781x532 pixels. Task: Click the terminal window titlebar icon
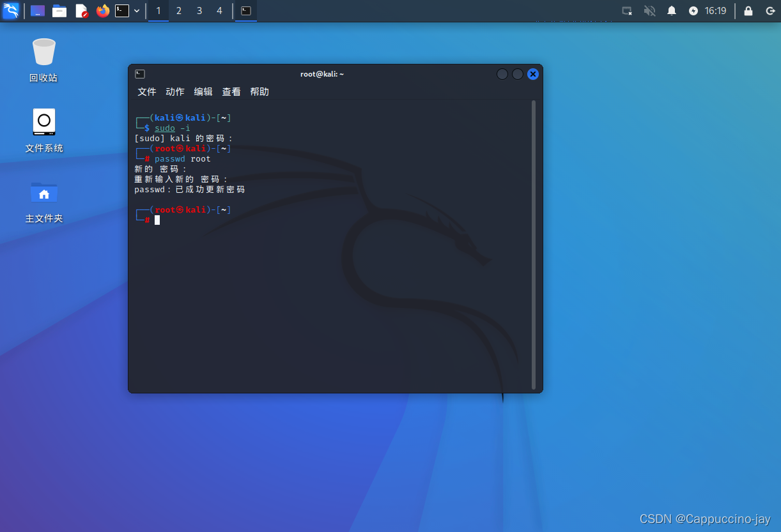click(140, 74)
